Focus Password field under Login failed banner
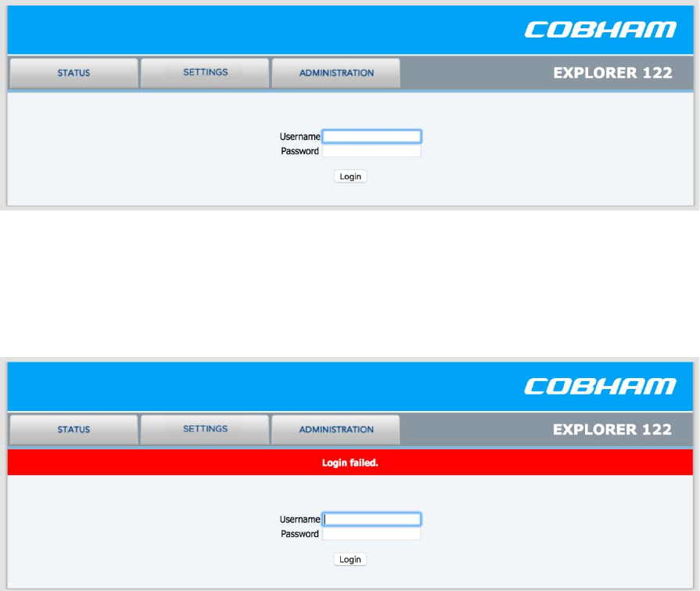The width and height of the screenshot is (700, 591). click(x=372, y=534)
